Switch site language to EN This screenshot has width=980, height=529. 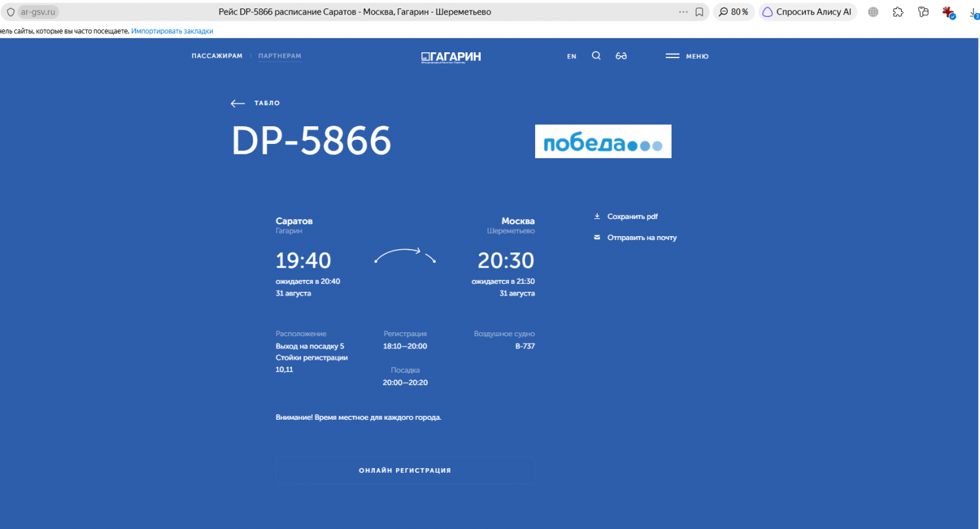(572, 57)
